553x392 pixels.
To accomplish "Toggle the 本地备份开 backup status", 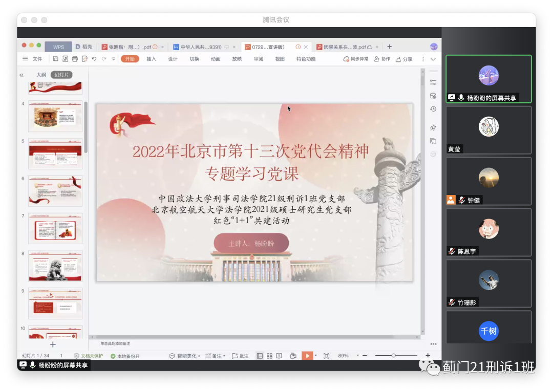I will click(125, 356).
